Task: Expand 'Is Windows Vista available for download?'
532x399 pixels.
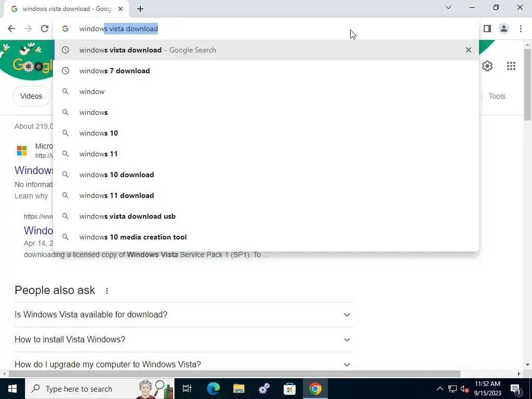Action: coord(183,315)
